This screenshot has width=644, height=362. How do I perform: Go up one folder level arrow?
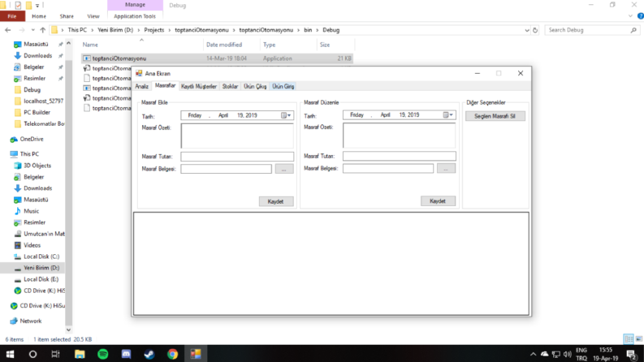point(43,30)
